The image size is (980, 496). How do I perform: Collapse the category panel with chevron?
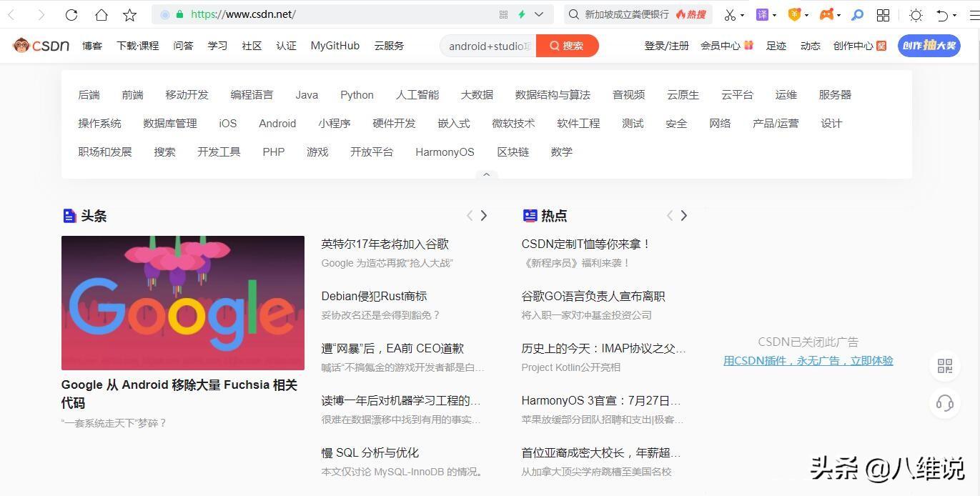tap(486, 174)
